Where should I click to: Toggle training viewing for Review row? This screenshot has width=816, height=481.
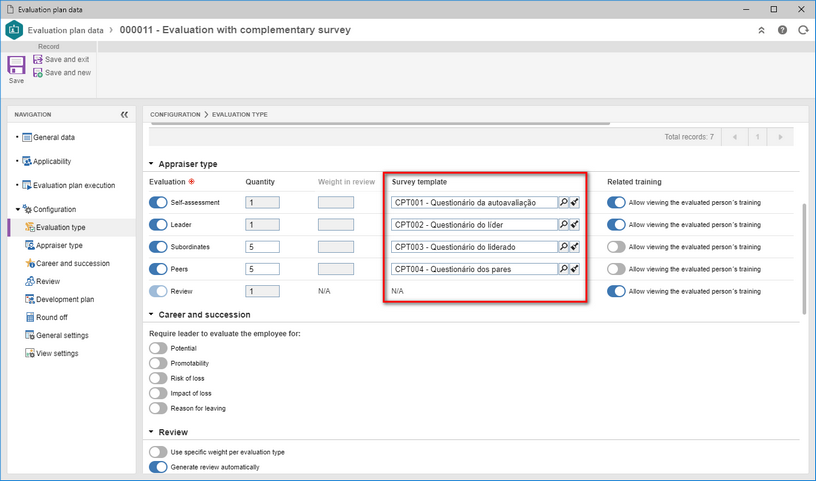[616, 291]
